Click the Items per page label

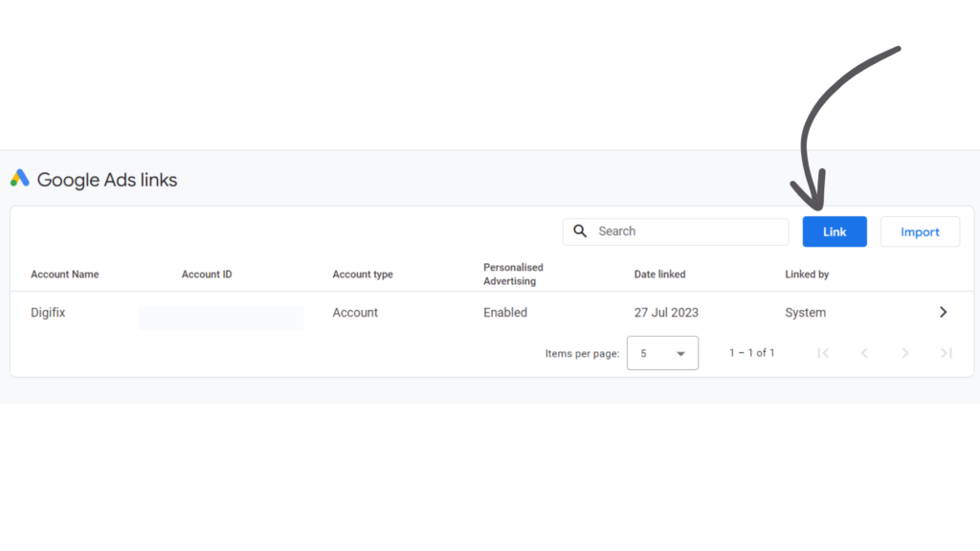tap(582, 354)
